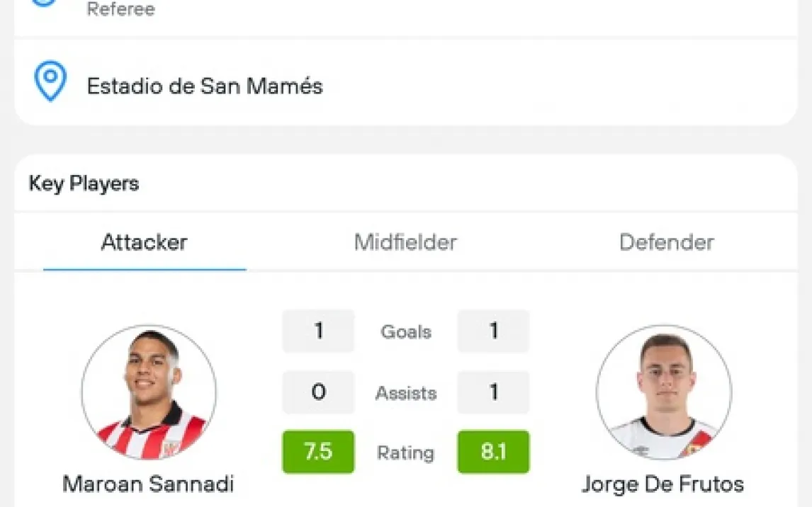Open Jorge De Frutos's player photo
The height and width of the screenshot is (507, 812).
tap(663, 392)
